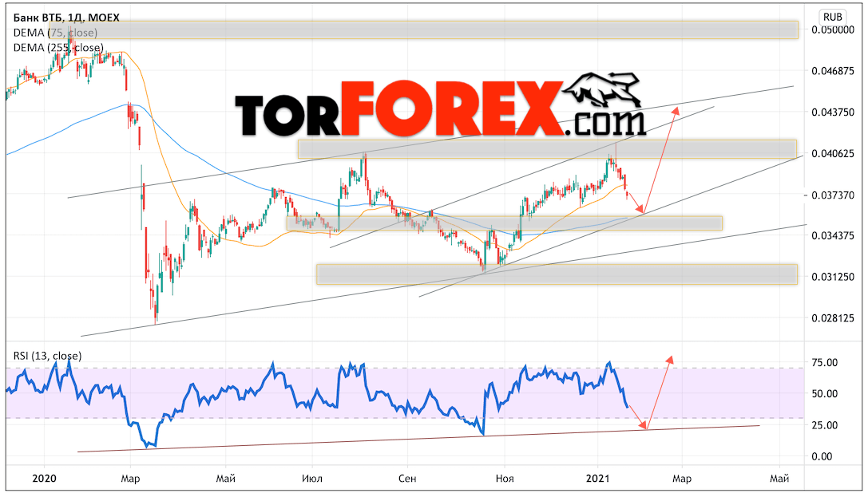Image resolution: width=868 pixels, height=493 pixels.
Task: Click the DEMA (75, close) indicator label
Action: [x=55, y=33]
